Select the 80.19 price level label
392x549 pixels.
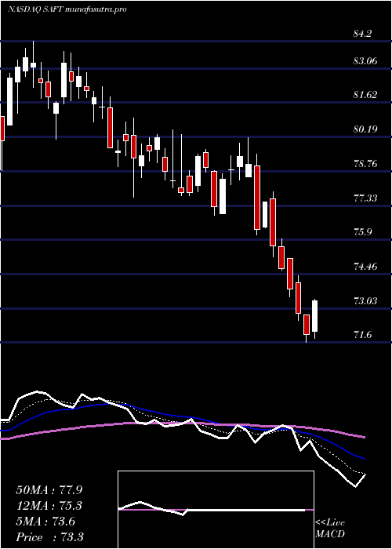point(365,129)
